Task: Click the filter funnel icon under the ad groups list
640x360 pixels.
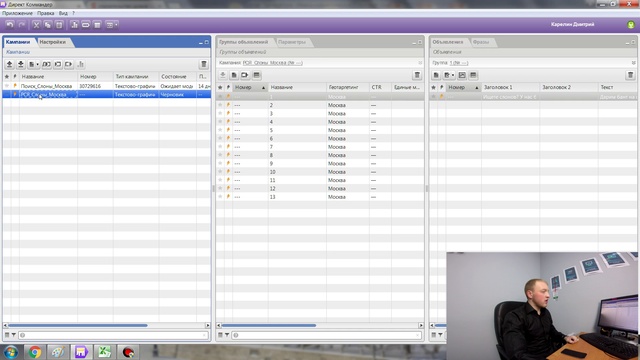Action: click(227, 335)
